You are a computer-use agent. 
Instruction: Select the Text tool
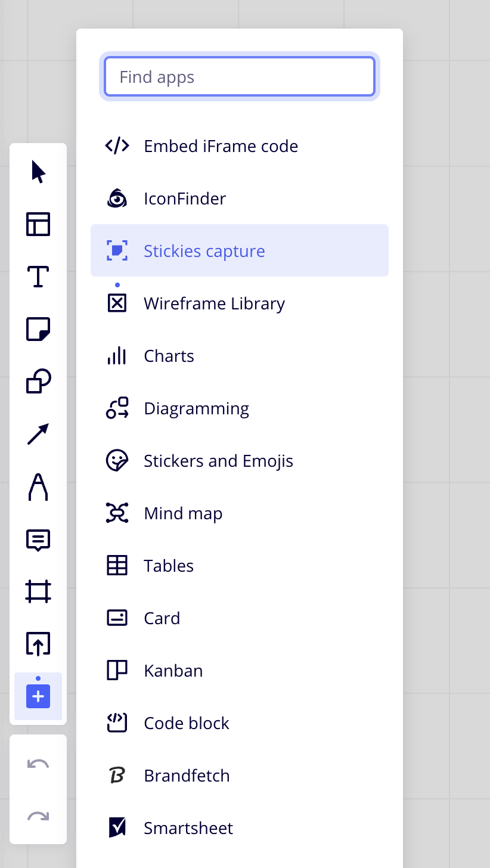click(38, 277)
